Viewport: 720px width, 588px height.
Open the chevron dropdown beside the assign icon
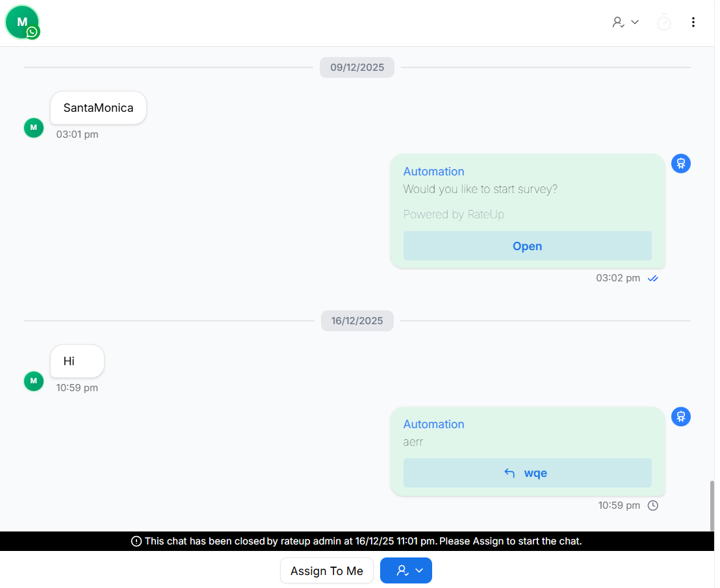pos(634,22)
